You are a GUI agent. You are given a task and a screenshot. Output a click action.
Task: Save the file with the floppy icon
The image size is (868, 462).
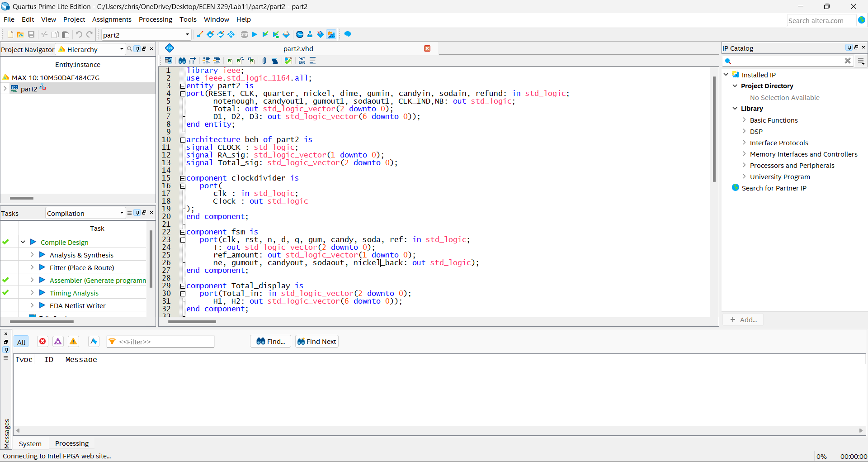(31, 34)
